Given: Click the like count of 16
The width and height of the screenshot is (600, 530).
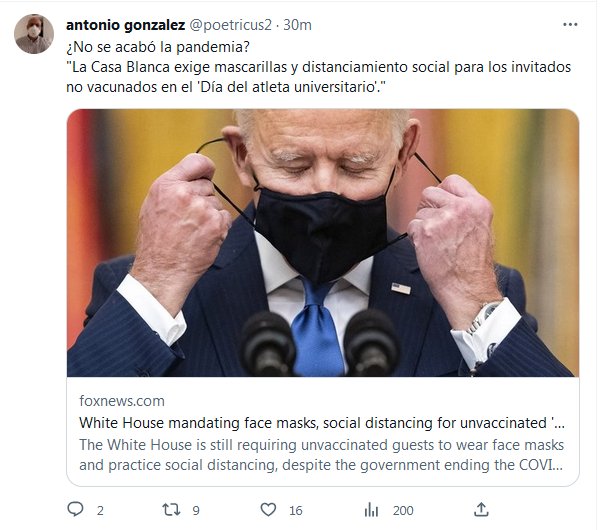Looking at the screenshot, I should [295, 510].
